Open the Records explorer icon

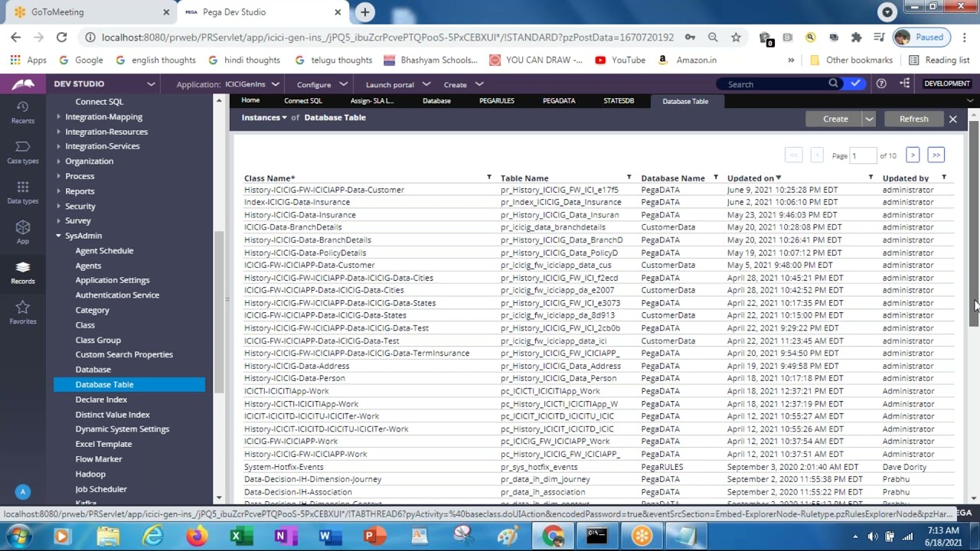pos(22,272)
